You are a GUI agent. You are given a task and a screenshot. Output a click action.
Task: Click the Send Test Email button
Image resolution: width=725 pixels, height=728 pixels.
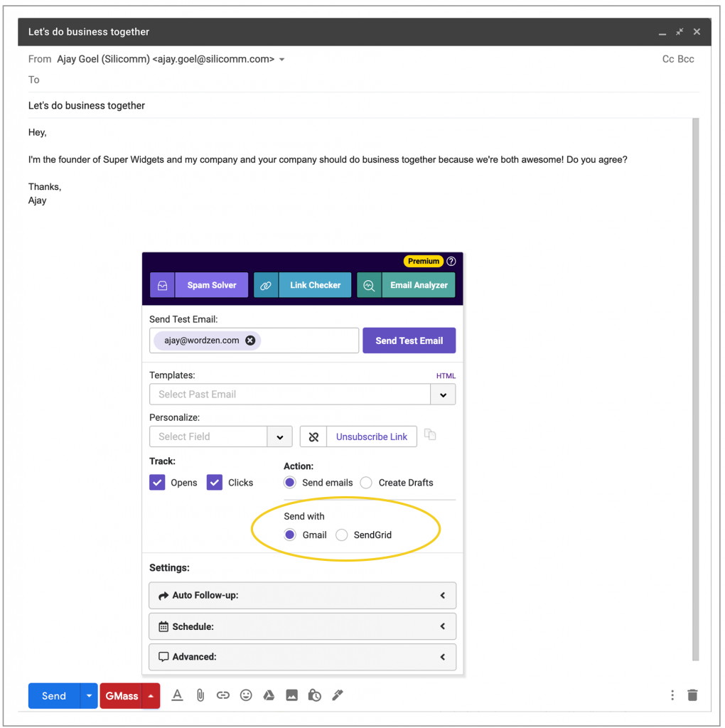tap(409, 341)
